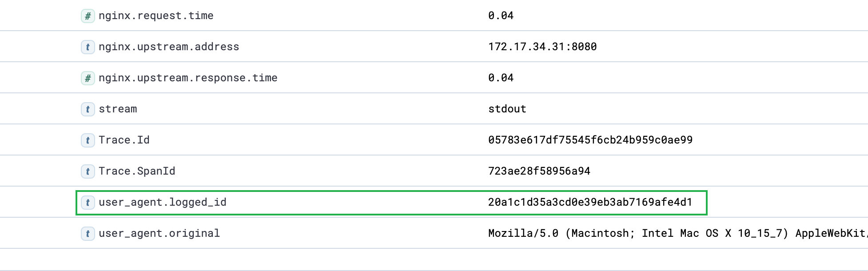Click the user_agent.original field name
The image size is (868, 271).
(159, 234)
